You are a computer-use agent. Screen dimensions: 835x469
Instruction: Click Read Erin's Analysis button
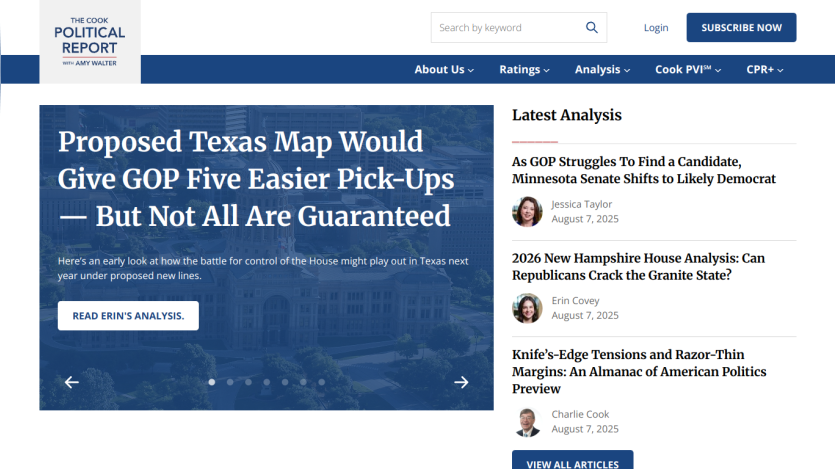tap(128, 316)
